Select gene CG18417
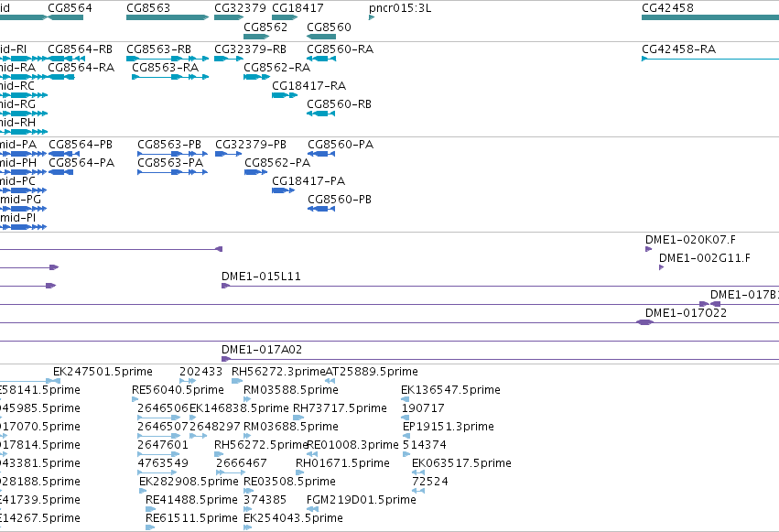 coord(285,17)
